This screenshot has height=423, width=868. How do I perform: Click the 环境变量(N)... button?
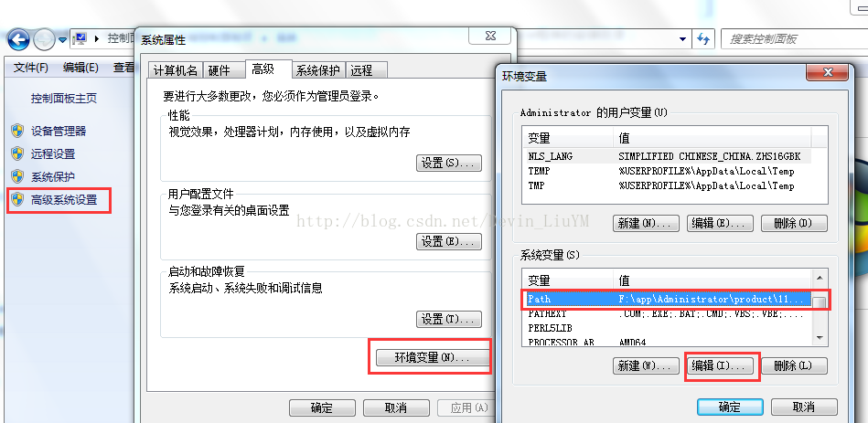point(433,358)
